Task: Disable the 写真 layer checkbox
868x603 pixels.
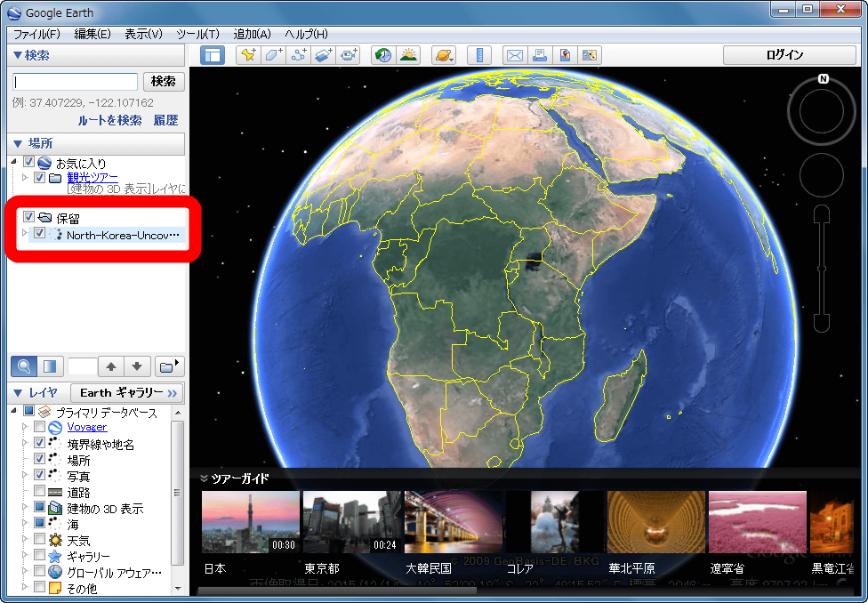Action: [x=39, y=475]
